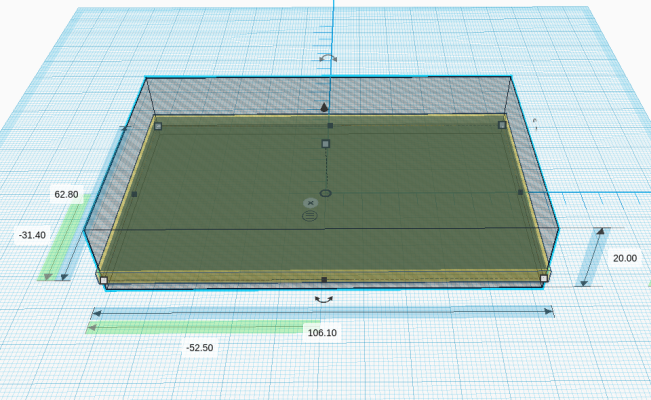Click the bottom rotation arrow handle
Image resolution: width=651 pixels, height=400 pixels.
(324, 299)
